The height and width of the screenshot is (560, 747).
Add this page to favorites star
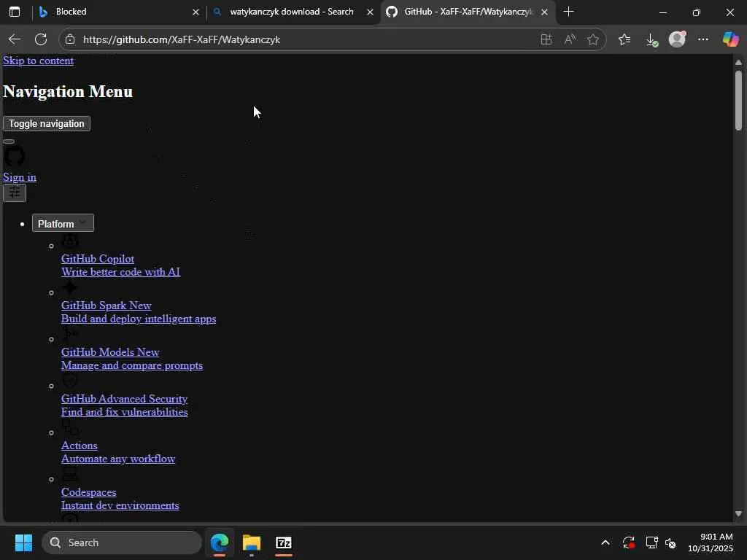point(593,39)
